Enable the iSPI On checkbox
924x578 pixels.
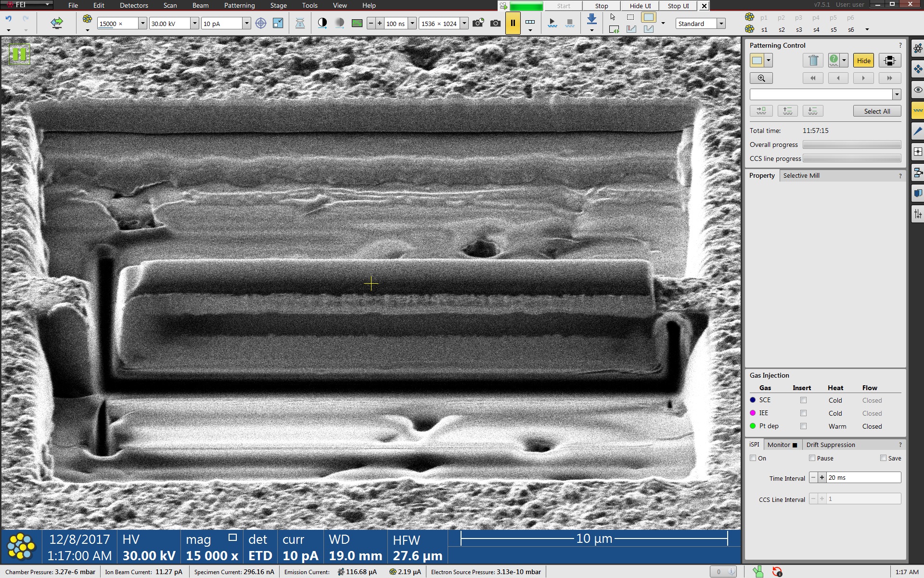point(753,458)
